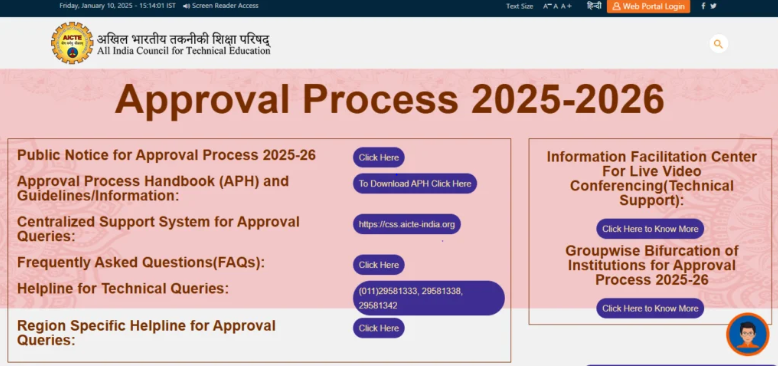Viewport: 778px width, 370px height.
Task: Click the search magnifier icon
Action: 718,44
